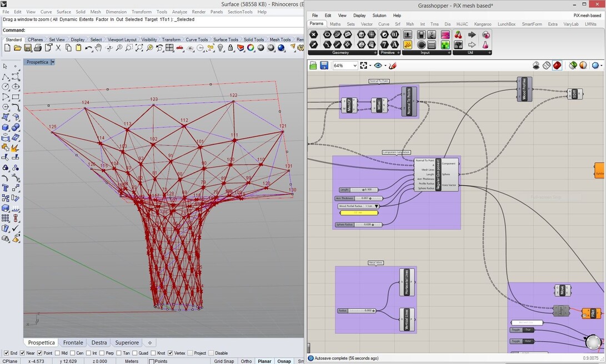The width and height of the screenshot is (606, 364).
Task: Open the Prospettica viewport title dropdown
Action: (x=52, y=62)
